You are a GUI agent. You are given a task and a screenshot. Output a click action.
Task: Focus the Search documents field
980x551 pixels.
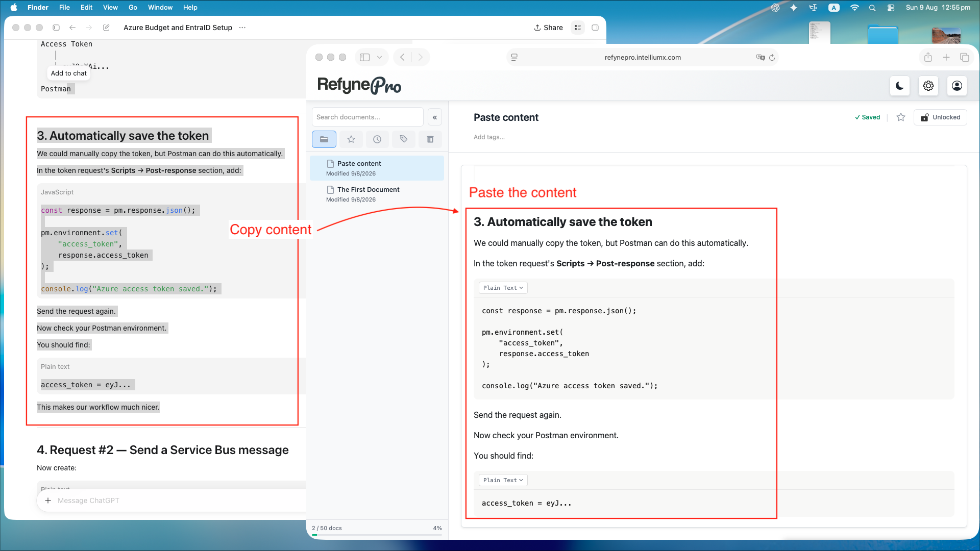pyautogui.click(x=367, y=117)
